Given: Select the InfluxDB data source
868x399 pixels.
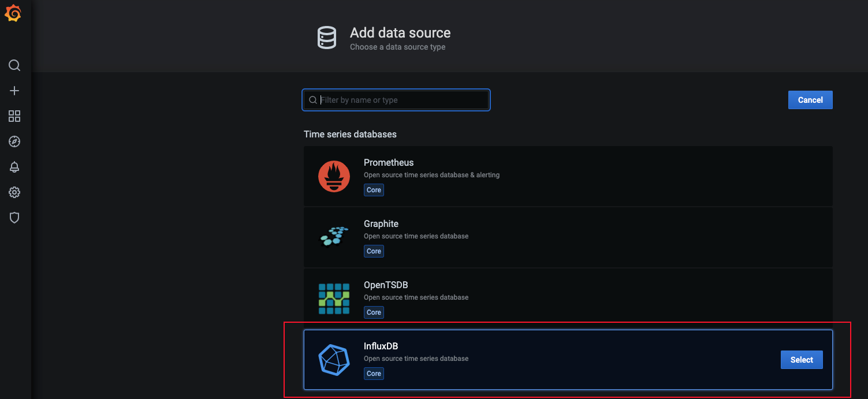Looking at the screenshot, I should click(802, 360).
